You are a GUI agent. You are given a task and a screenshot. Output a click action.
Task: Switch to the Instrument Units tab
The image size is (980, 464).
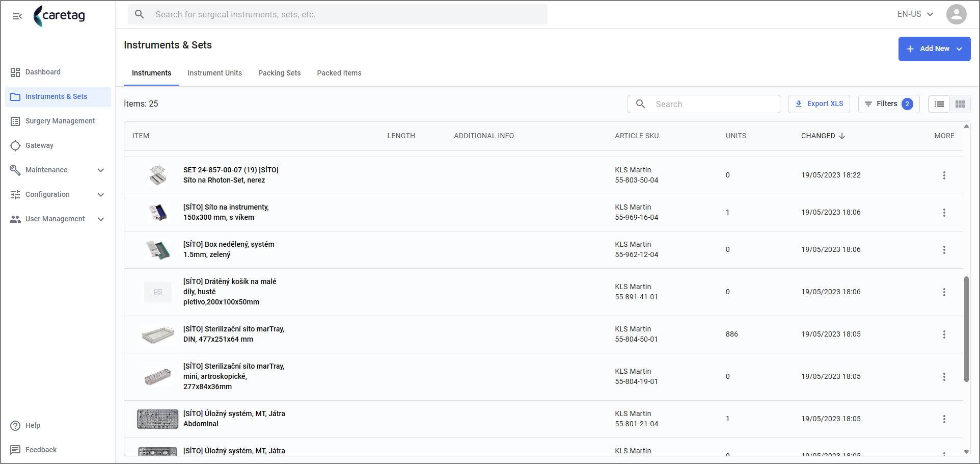coord(214,73)
